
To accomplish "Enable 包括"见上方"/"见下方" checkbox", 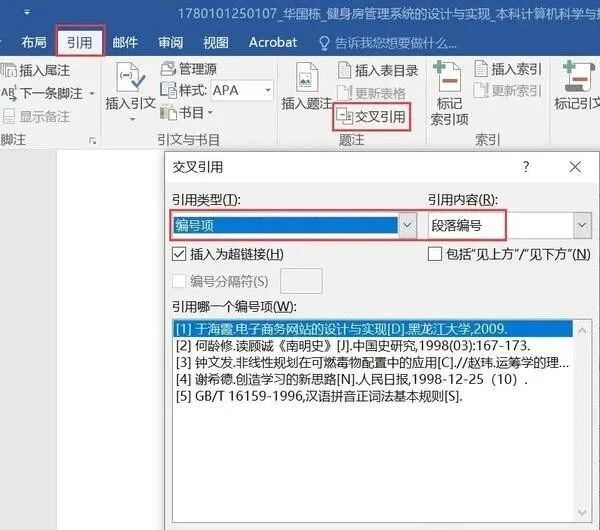I will point(435,254).
